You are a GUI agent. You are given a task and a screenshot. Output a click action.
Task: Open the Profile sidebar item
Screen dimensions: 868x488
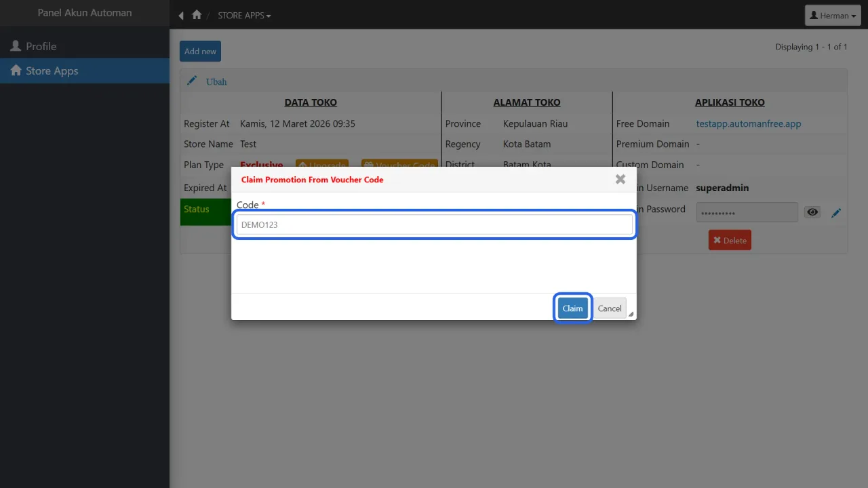85,46
